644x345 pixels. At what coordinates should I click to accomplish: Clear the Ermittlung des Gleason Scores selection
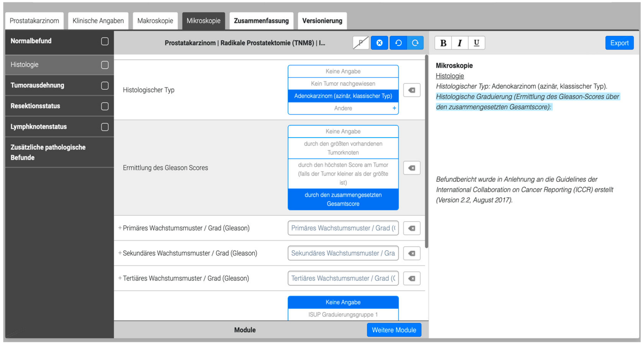click(x=412, y=168)
